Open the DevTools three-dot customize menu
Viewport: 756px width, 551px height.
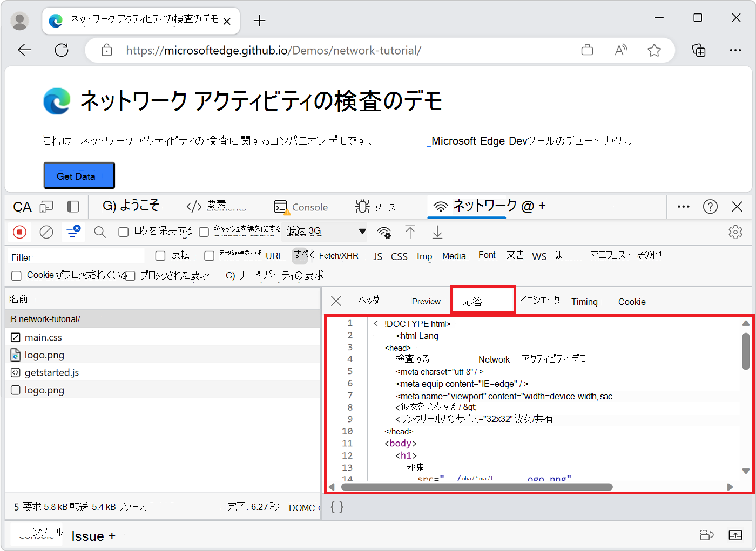(x=683, y=207)
